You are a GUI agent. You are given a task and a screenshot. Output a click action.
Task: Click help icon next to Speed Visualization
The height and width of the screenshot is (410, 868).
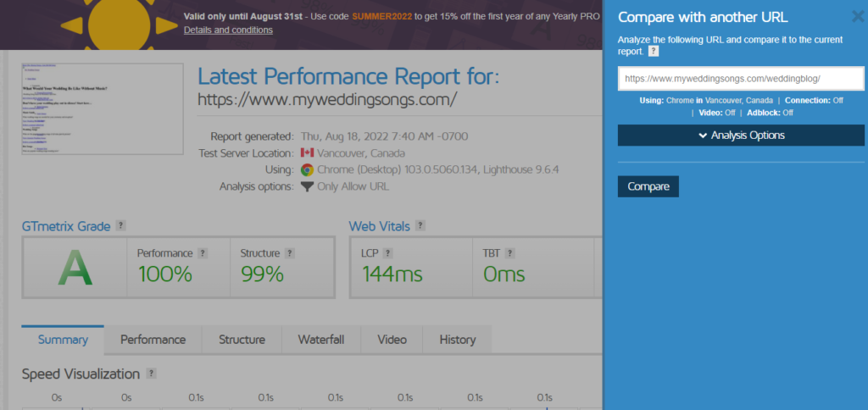(x=151, y=374)
